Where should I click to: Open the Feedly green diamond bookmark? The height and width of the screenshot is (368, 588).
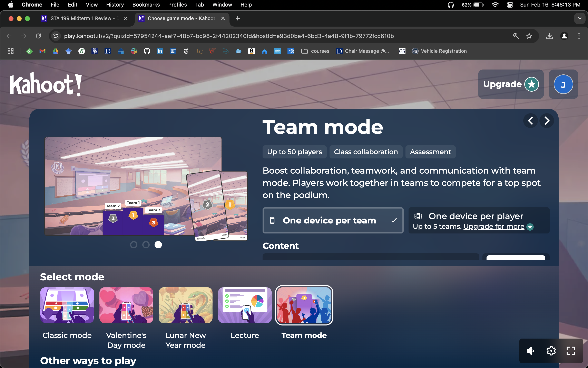[29, 51]
